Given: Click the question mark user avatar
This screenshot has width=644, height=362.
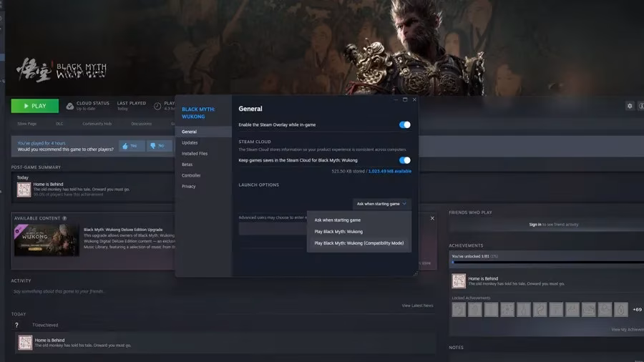Looking at the screenshot, I should (16, 325).
